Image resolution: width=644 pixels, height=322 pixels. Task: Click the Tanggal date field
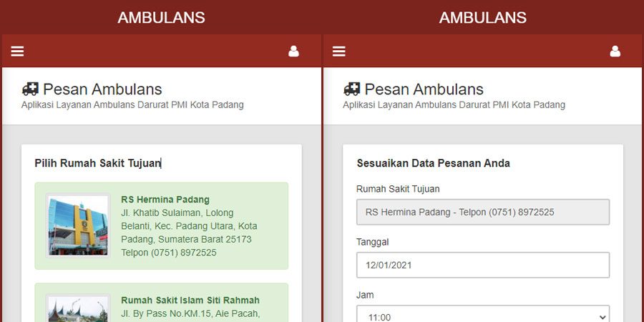(483, 265)
